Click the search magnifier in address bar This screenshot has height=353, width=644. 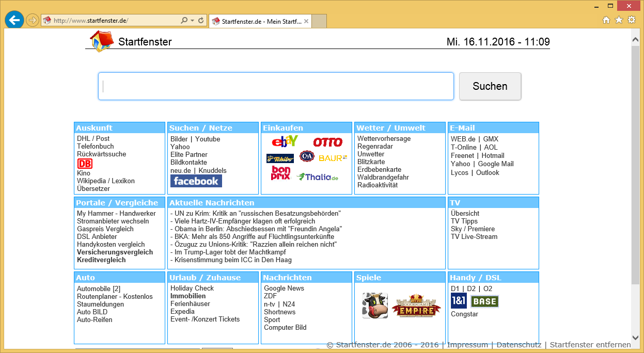click(184, 21)
